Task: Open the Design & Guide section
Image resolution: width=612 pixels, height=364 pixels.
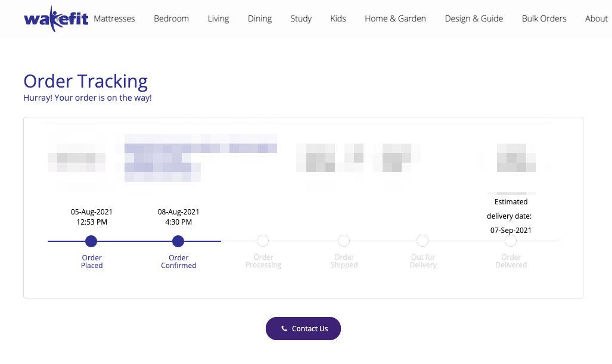Action: click(x=474, y=18)
